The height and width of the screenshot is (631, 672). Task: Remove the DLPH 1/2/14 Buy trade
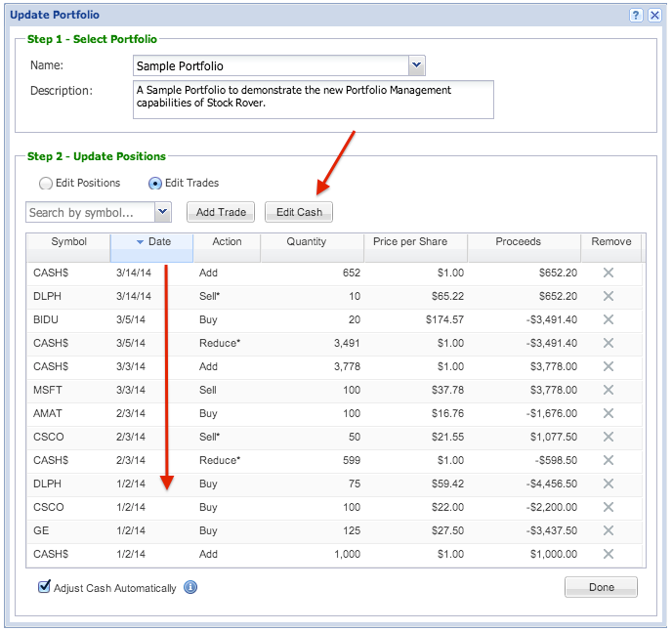click(x=609, y=484)
